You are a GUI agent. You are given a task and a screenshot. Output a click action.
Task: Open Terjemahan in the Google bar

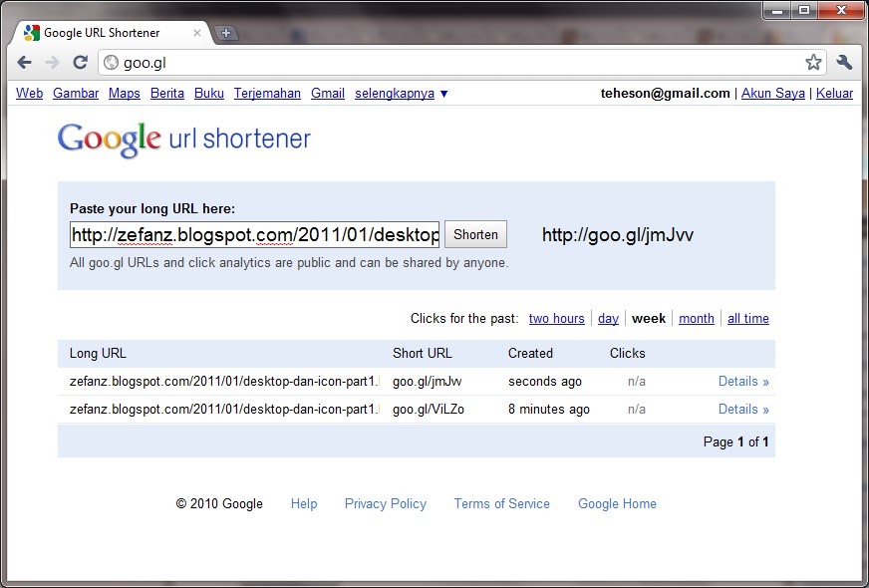pyautogui.click(x=267, y=93)
